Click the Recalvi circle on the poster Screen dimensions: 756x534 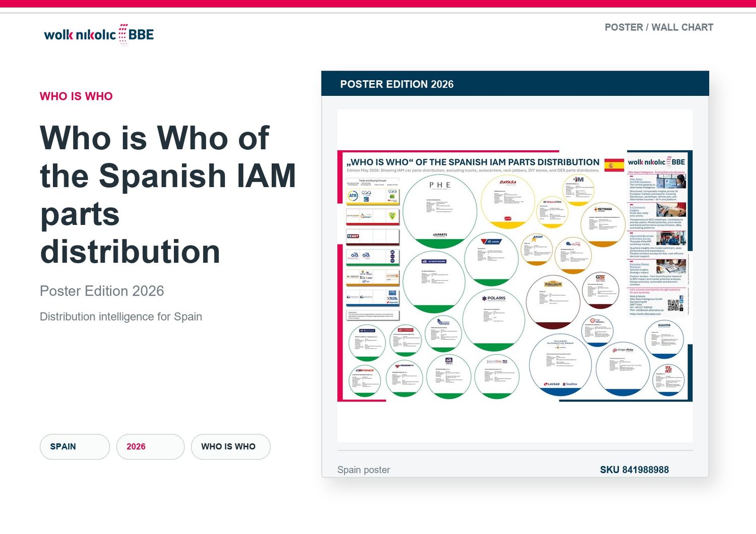(x=553, y=302)
